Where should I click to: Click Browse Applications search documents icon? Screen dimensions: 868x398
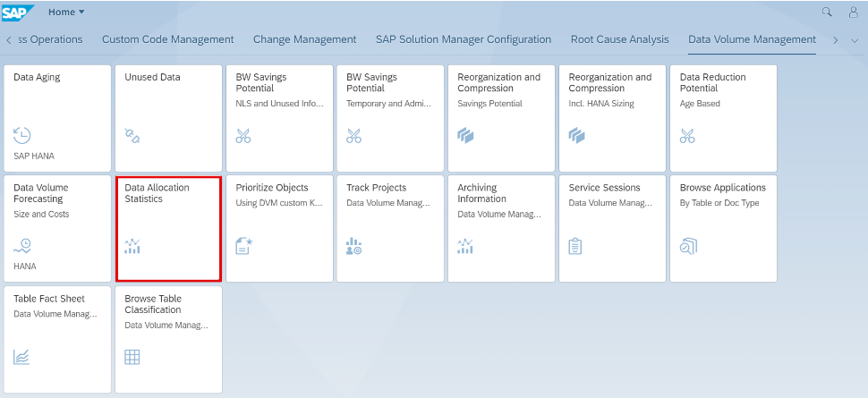688,246
